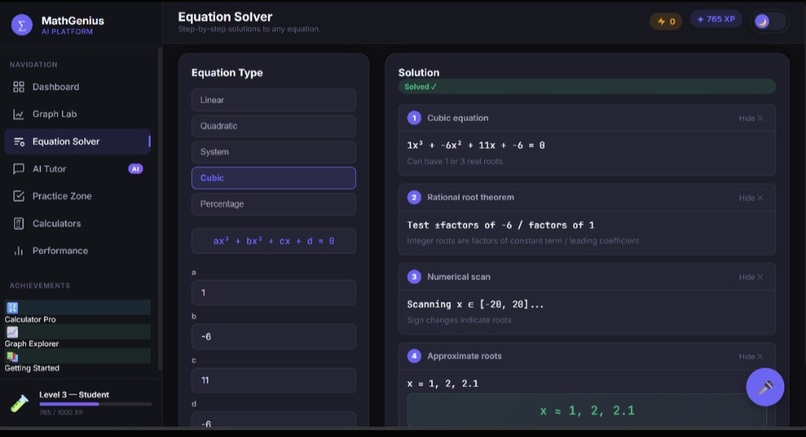Hide the Cubic equation step

[x=750, y=118]
